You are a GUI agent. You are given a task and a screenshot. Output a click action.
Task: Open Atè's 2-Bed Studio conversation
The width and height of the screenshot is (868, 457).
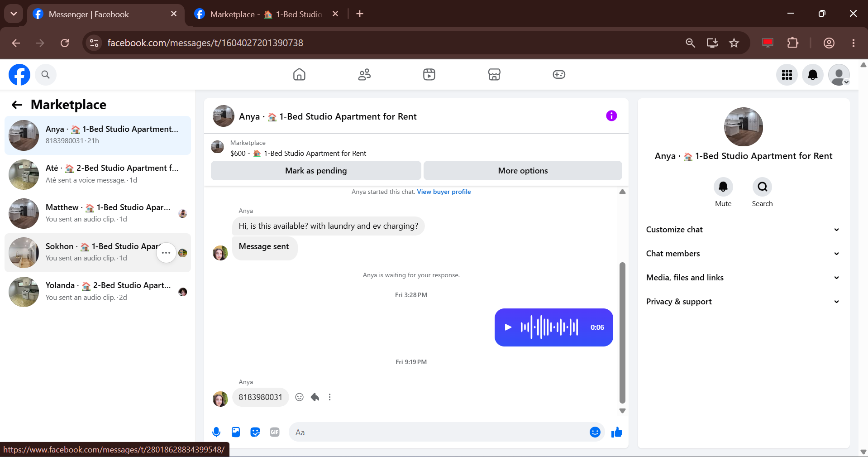click(98, 174)
